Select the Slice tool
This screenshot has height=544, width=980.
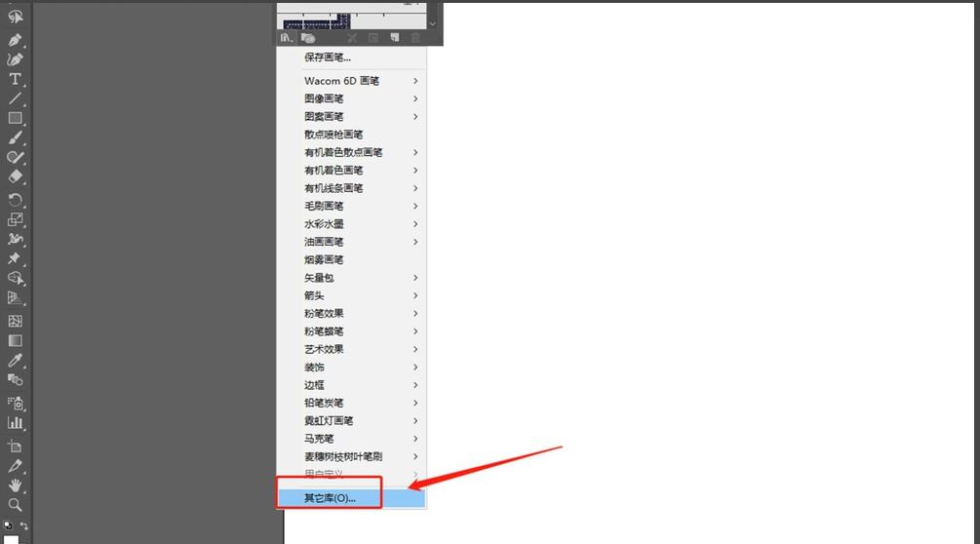[15, 466]
